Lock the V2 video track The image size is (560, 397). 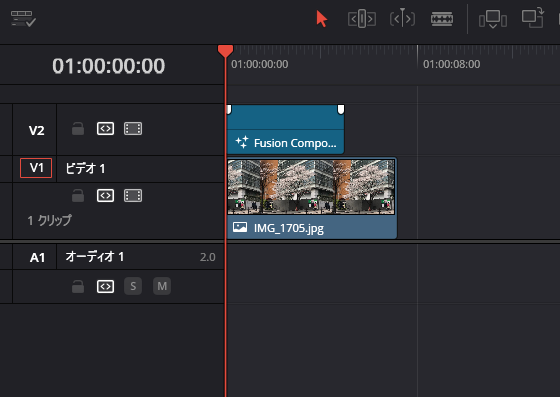[x=78, y=129]
